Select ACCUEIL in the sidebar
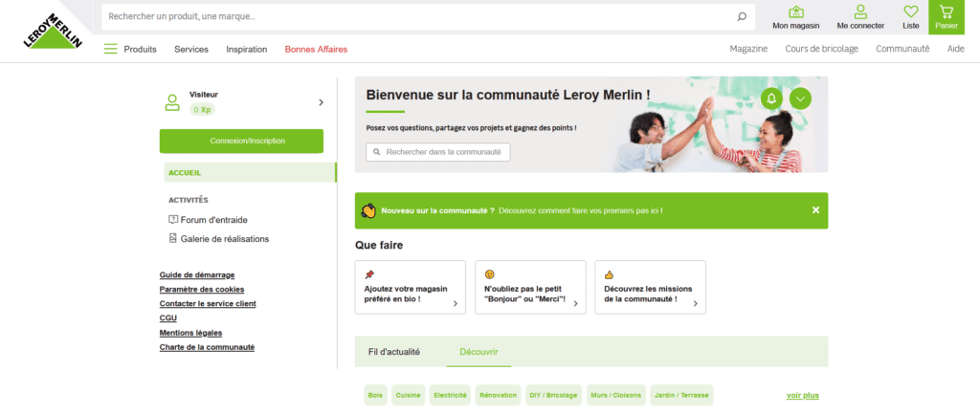This screenshot has height=415, width=980. pos(250,173)
